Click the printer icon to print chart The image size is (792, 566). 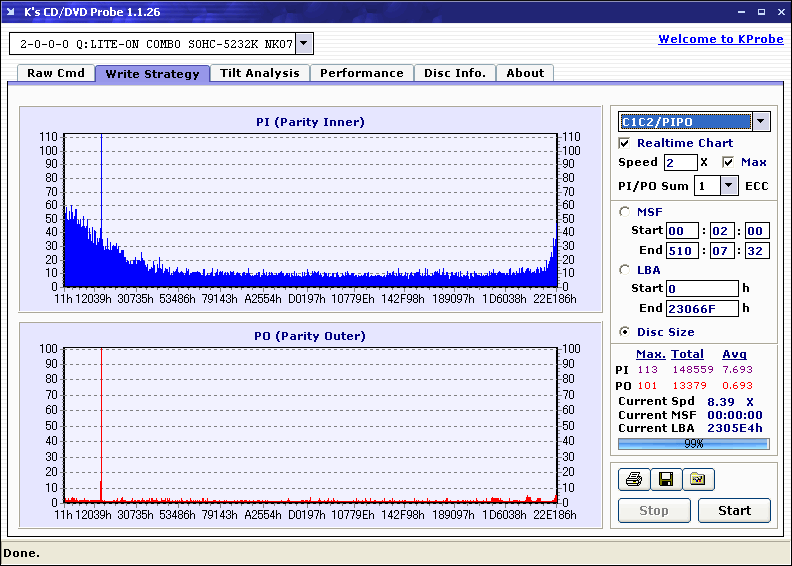[x=633, y=480]
